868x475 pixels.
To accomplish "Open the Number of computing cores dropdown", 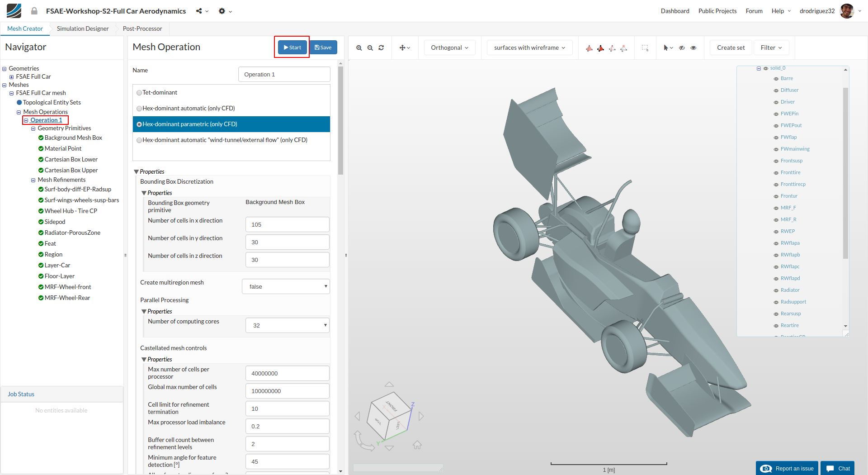I will click(x=287, y=325).
